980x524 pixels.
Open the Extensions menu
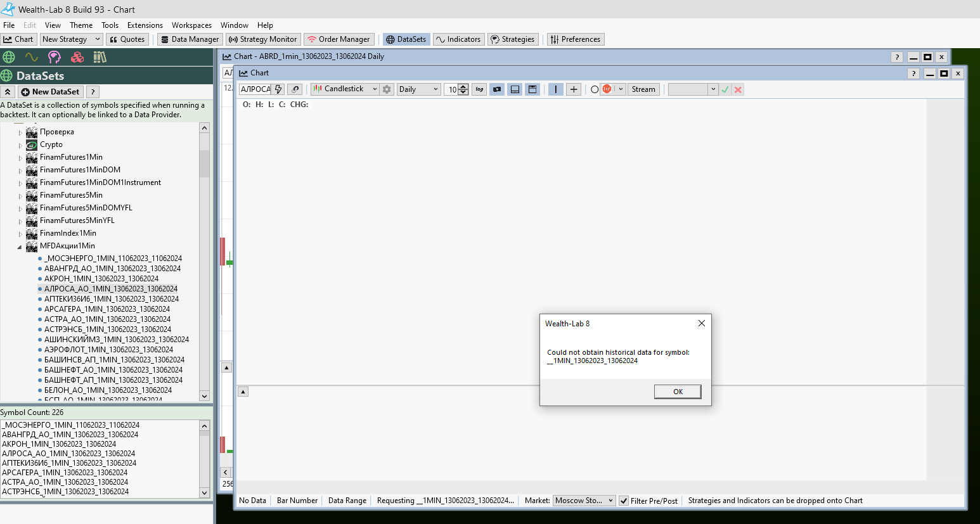145,25
